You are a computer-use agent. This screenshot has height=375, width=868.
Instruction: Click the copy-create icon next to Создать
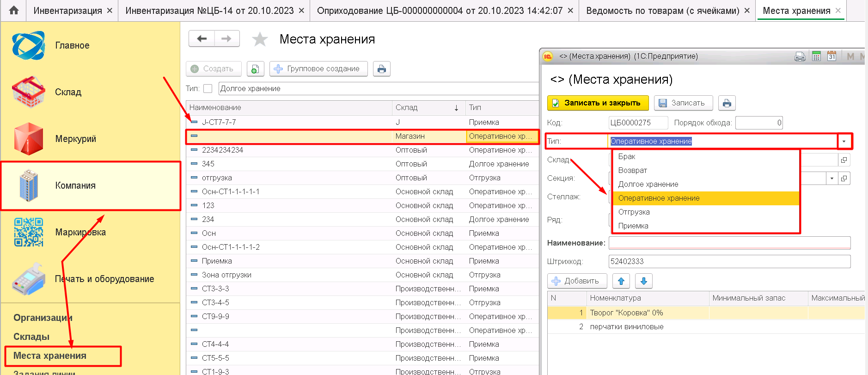pyautogui.click(x=255, y=69)
